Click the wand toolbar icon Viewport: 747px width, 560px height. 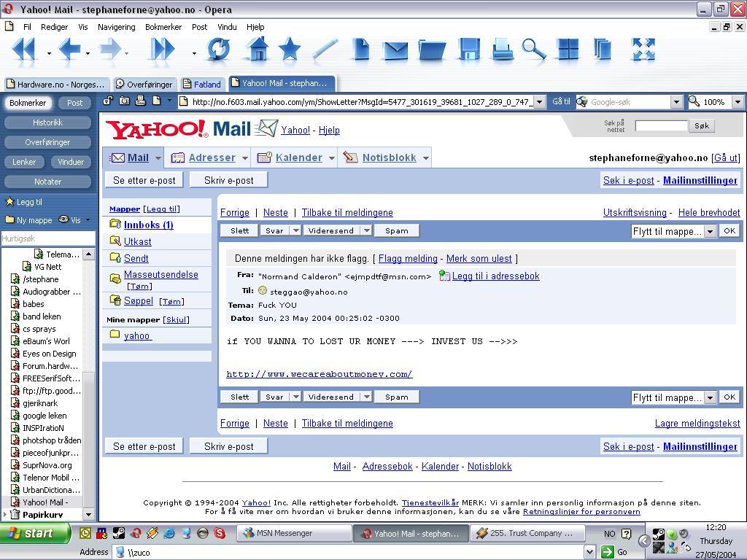(x=325, y=50)
